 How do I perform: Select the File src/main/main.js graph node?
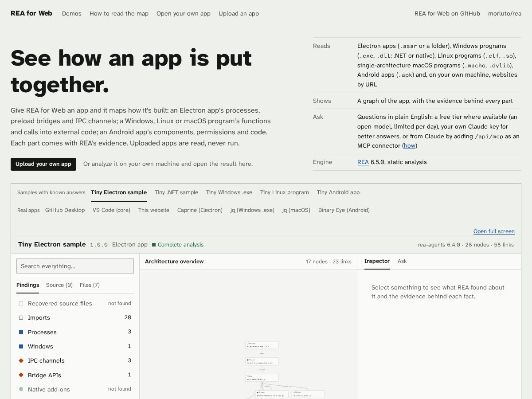tap(262, 378)
